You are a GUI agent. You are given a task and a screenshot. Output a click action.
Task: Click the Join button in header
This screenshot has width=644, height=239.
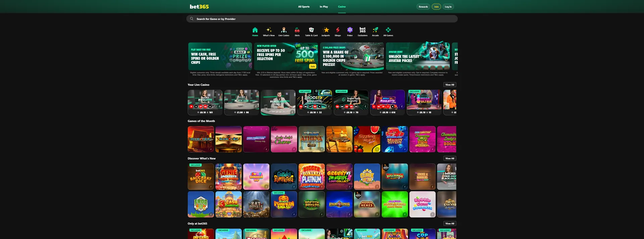pyautogui.click(x=436, y=7)
